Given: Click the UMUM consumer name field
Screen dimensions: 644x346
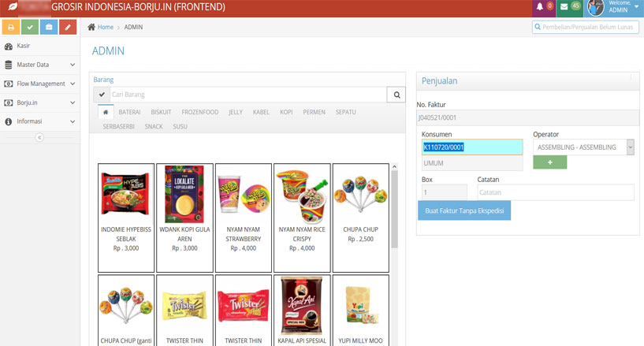Looking at the screenshot, I should point(472,163).
